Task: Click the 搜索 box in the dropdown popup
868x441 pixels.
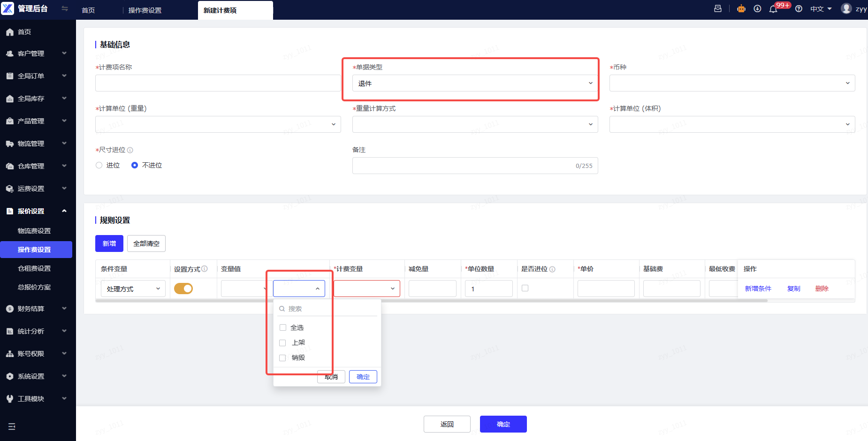Action: [327, 309]
